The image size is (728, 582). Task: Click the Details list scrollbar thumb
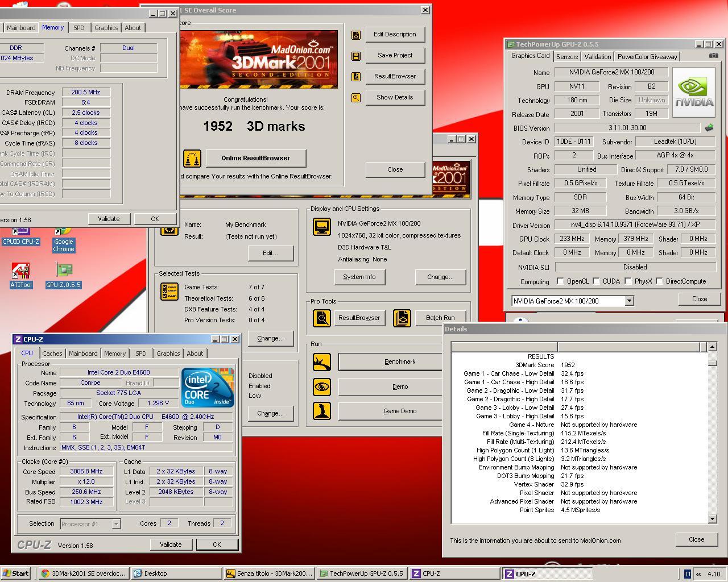[x=712, y=363]
